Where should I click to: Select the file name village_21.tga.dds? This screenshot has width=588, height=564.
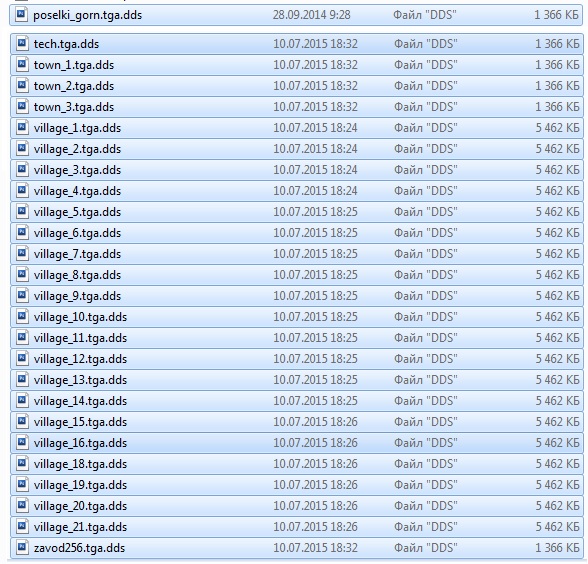(x=80, y=527)
